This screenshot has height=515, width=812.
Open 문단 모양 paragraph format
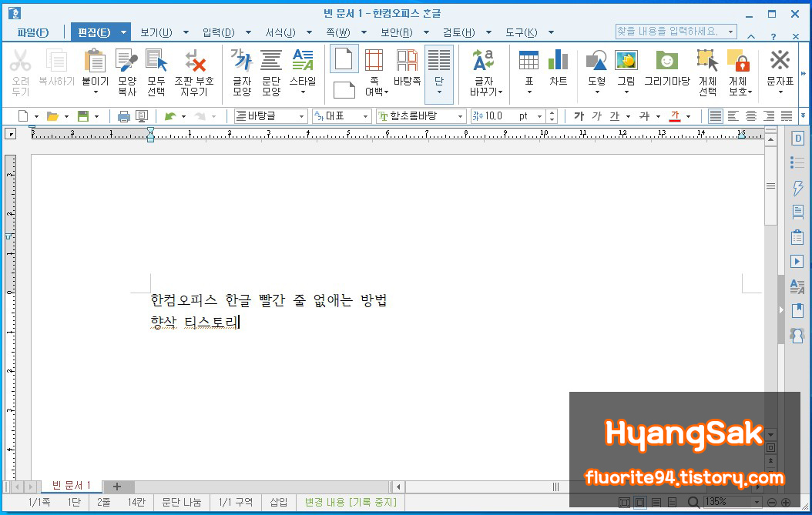click(x=271, y=60)
